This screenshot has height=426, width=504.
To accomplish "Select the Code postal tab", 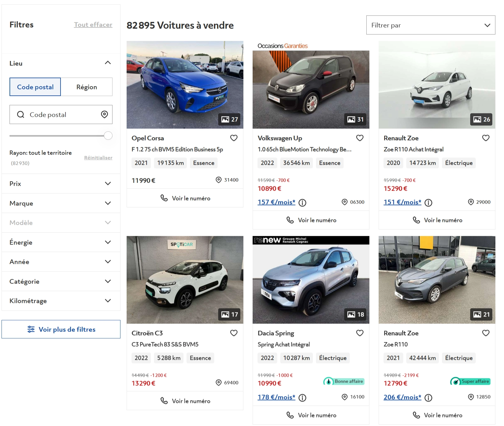I will (x=35, y=87).
